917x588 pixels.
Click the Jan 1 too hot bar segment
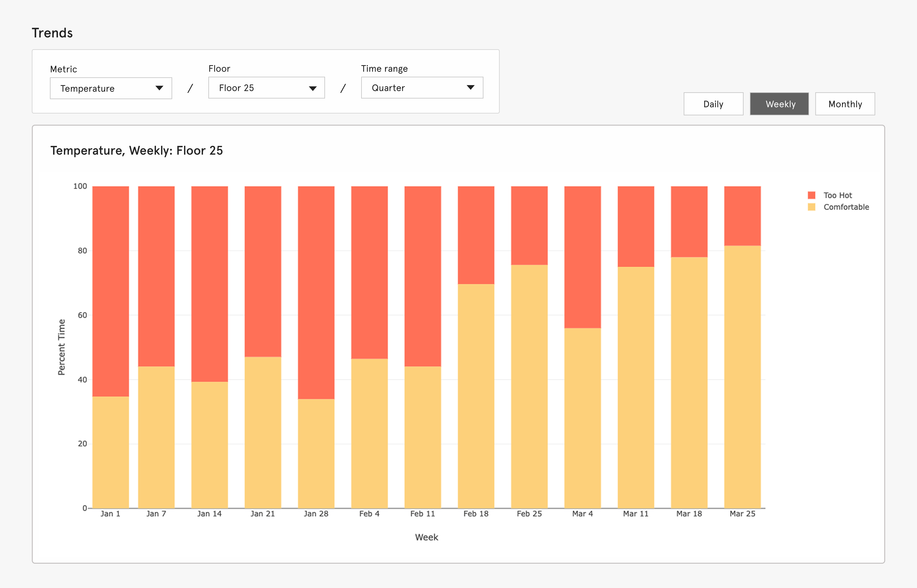click(110, 291)
